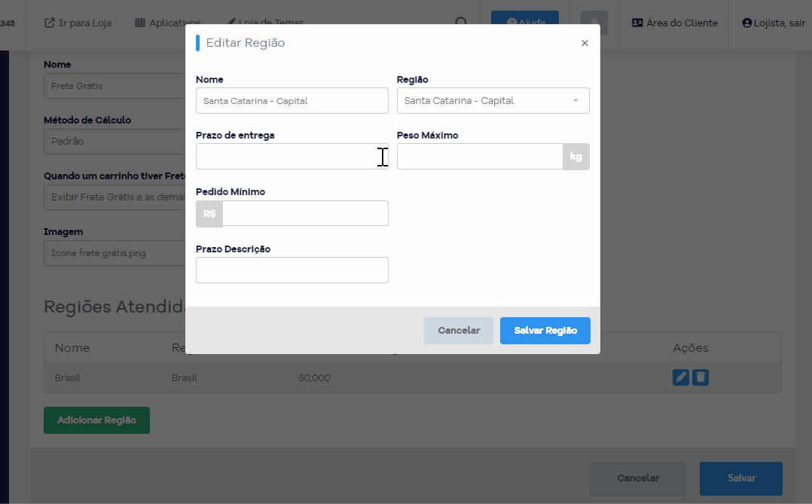Click the pencil edit icon for Brasil
The height and width of the screenshot is (504, 812).
click(x=680, y=377)
